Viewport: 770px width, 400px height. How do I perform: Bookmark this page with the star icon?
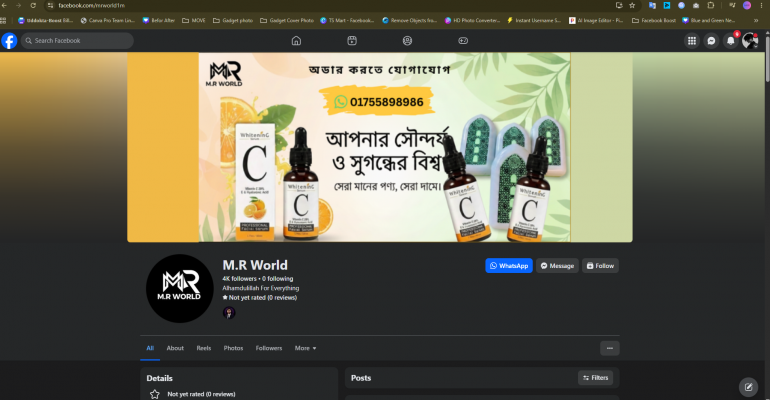coord(632,5)
